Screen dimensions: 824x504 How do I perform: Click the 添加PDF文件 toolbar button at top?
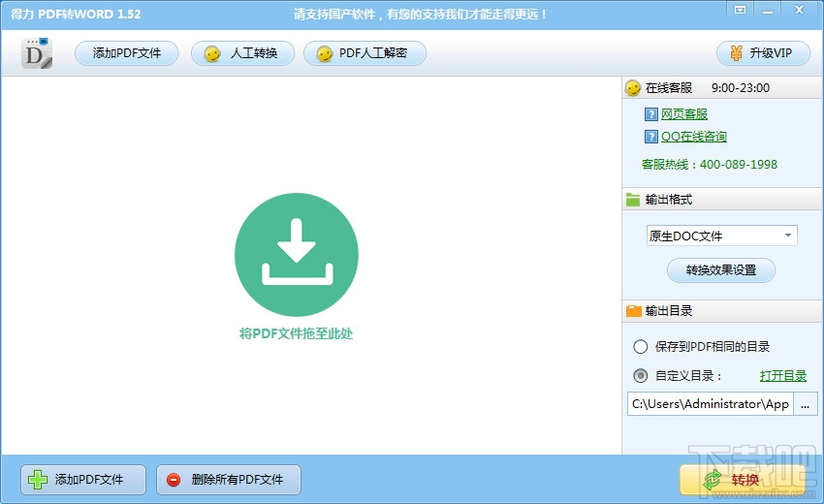(127, 53)
